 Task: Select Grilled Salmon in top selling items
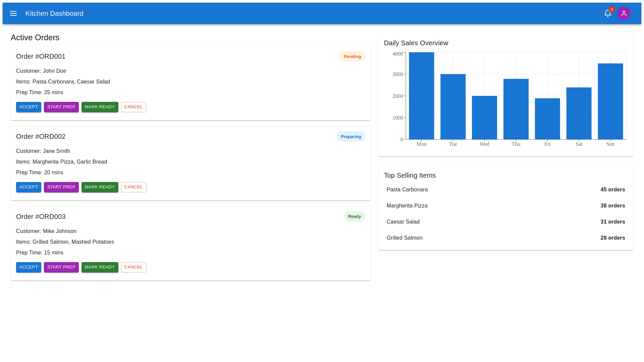(505, 238)
